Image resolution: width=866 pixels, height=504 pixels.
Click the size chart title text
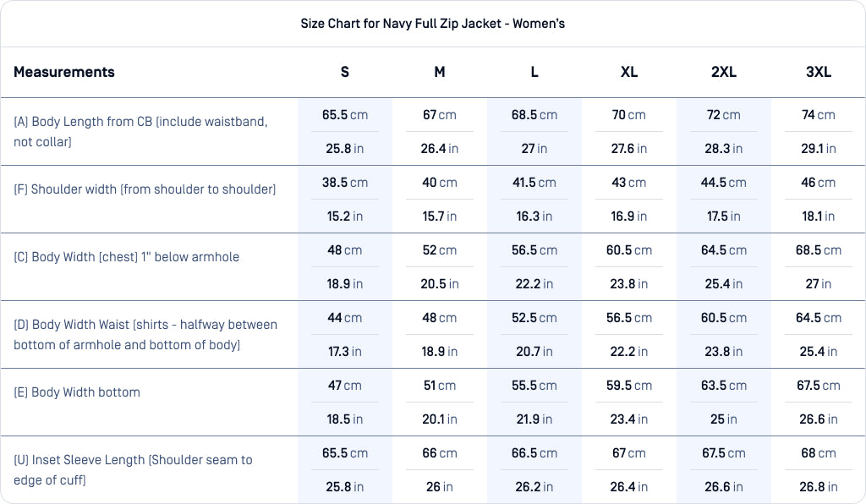pos(433,24)
